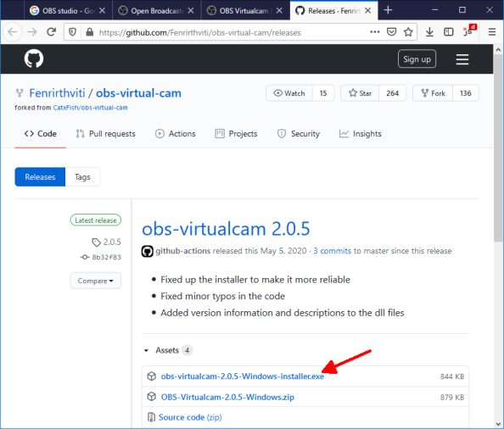
Task: Toggle the Firefox sidebar icon
Action: [x=448, y=31]
